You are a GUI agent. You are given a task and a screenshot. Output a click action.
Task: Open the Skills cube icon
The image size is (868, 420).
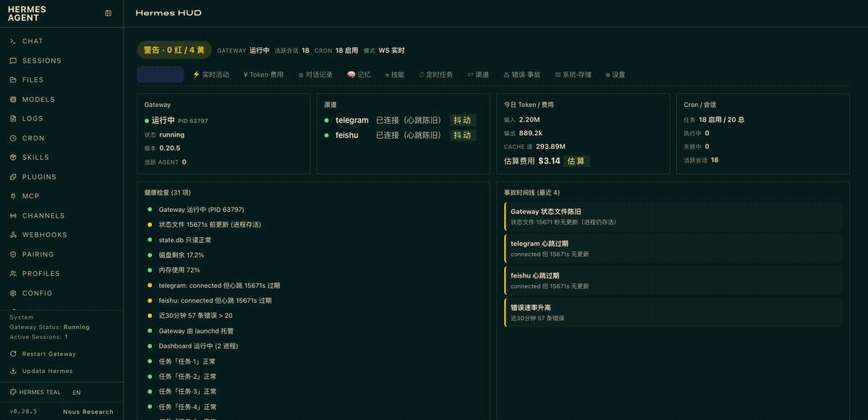13,158
